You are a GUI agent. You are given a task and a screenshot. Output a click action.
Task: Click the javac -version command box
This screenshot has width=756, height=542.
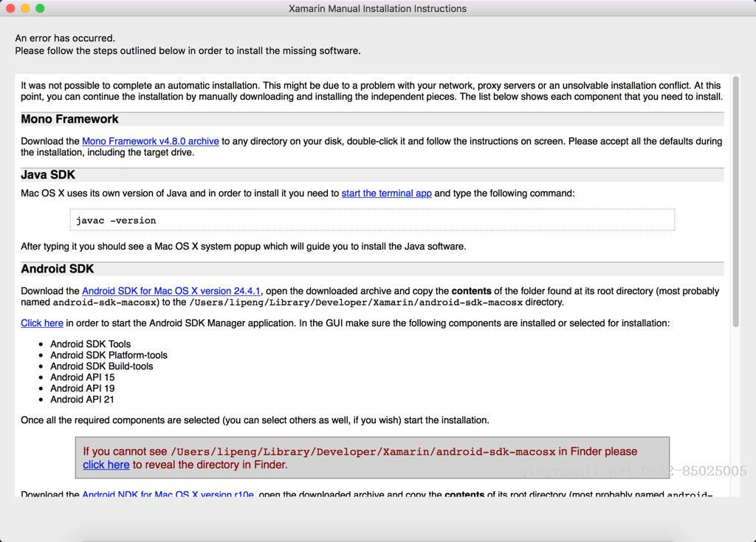click(372, 220)
